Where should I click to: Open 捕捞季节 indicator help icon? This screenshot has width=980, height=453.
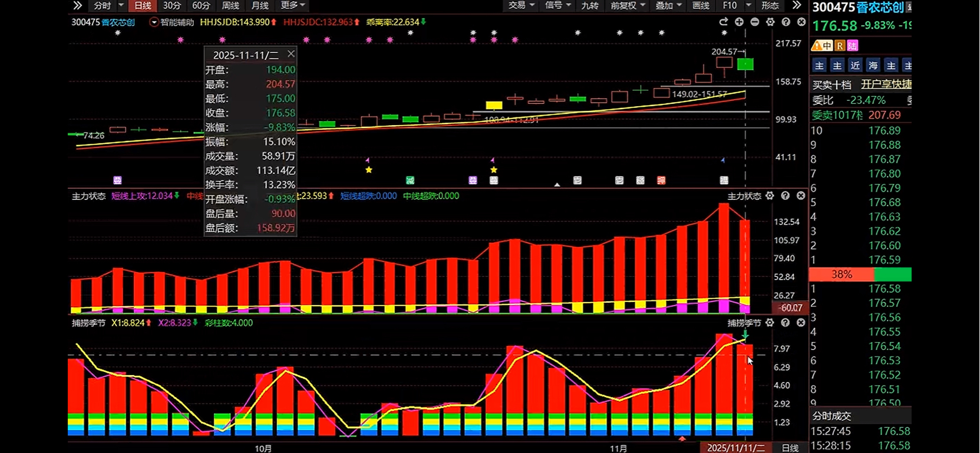[x=785, y=323]
